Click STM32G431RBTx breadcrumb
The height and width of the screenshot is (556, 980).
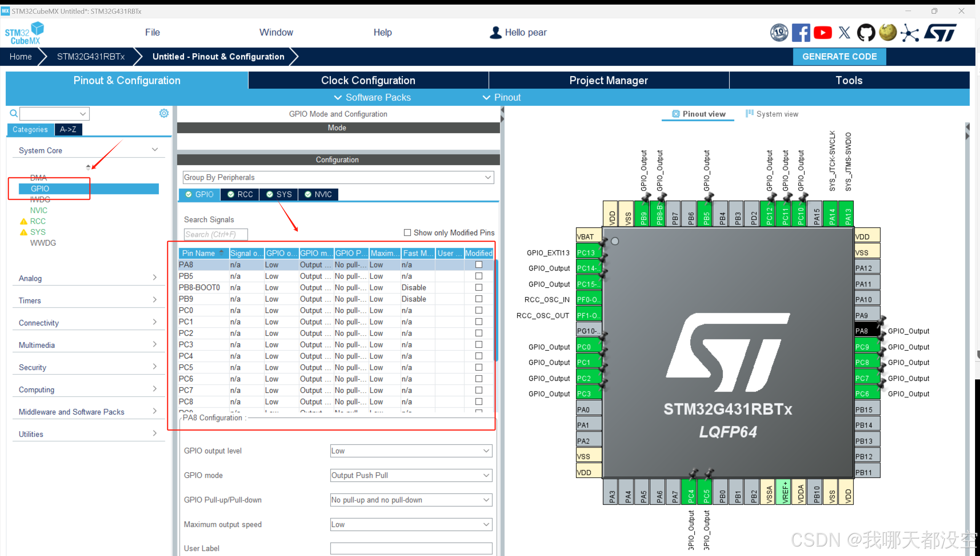[91, 57]
